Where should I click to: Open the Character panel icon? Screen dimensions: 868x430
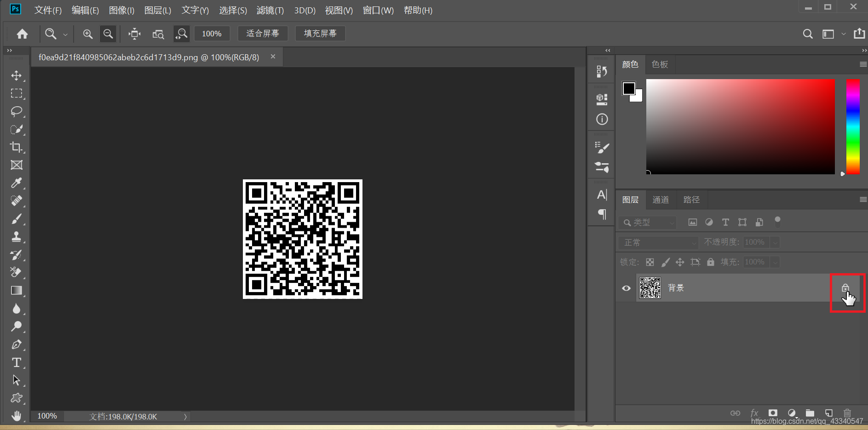click(602, 195)
